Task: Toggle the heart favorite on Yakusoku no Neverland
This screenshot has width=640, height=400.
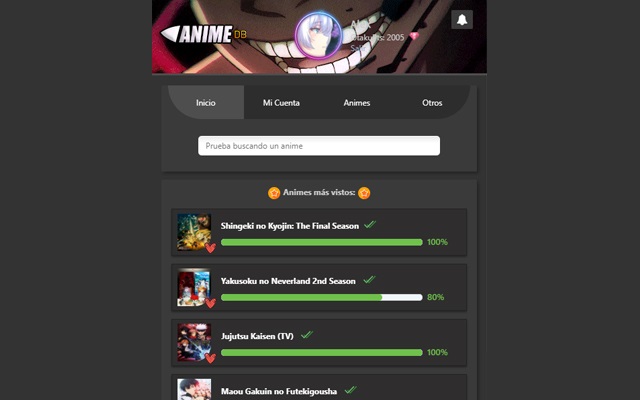Action: [x=210, y=303]
